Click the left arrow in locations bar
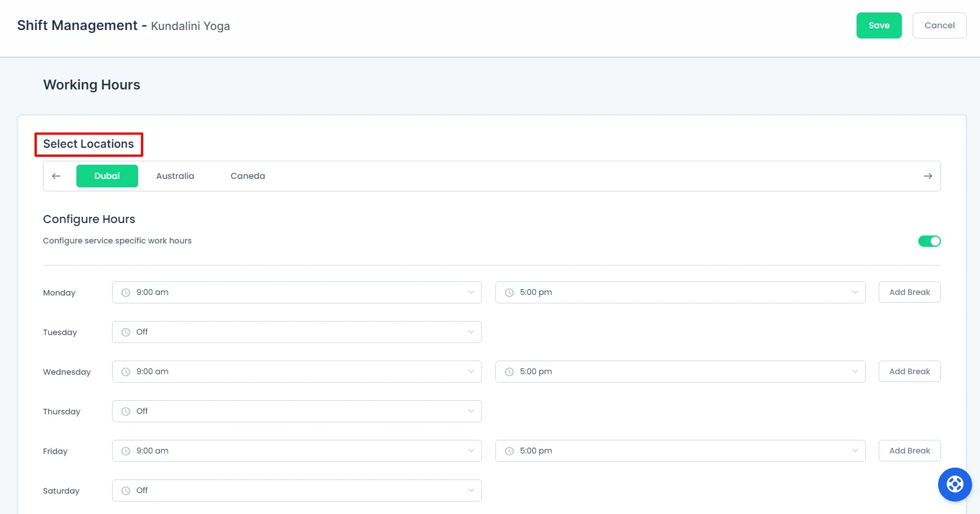This screenshot has height=514, width=980. click(56, 176)
